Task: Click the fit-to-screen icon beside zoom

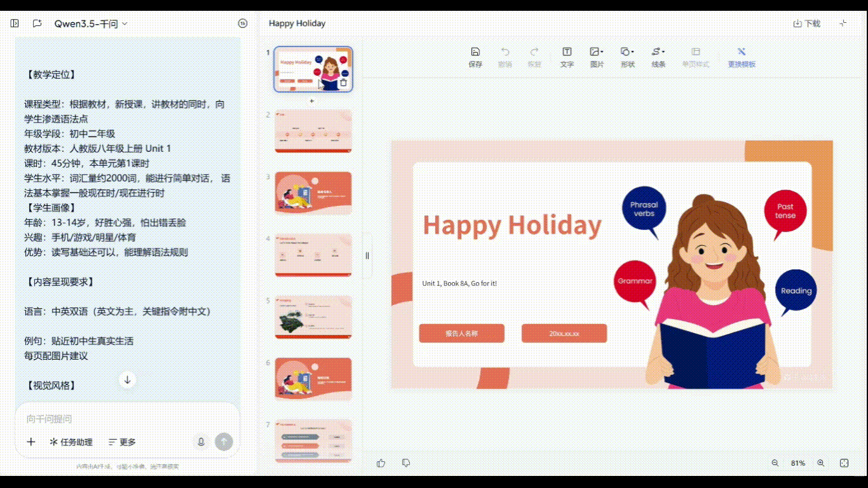Action: [x=844, y=463]
